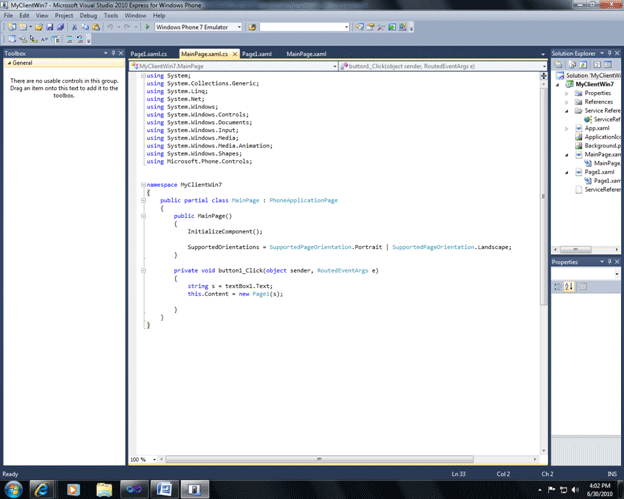
Task: Switch to the MainPage.xaml tab
Action: [308, 53]
